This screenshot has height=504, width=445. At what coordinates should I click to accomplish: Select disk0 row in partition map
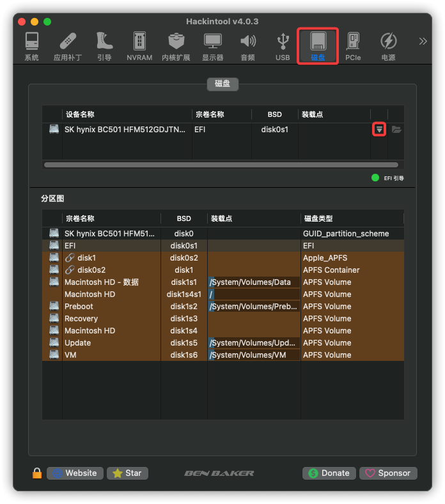[x=223, y=234]
